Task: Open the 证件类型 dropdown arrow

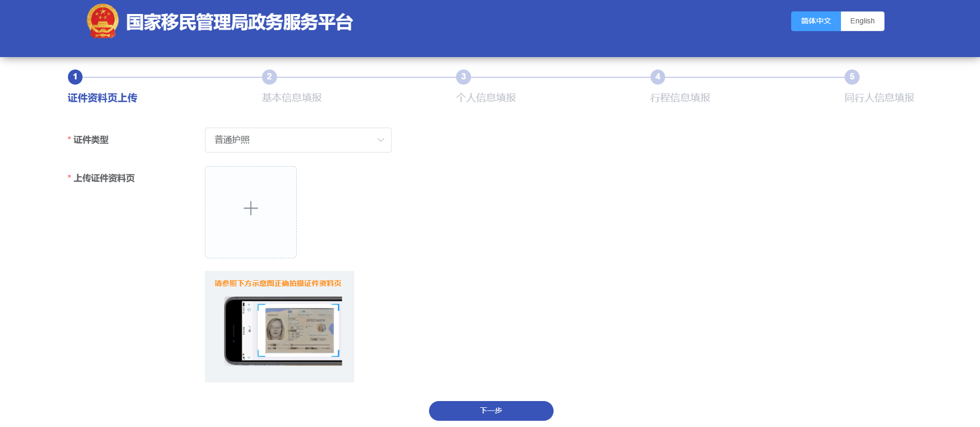Action: [x=381, y=140]
